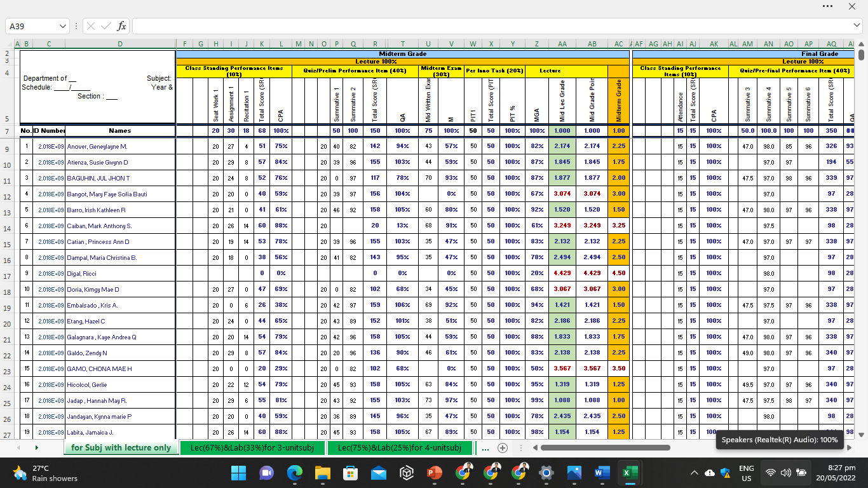Switch to Lec(67%)&Lab(33%)for 3-unitsubj sheet
The height and width of the screenshot is (488, 868).
(x=252, y=448)
